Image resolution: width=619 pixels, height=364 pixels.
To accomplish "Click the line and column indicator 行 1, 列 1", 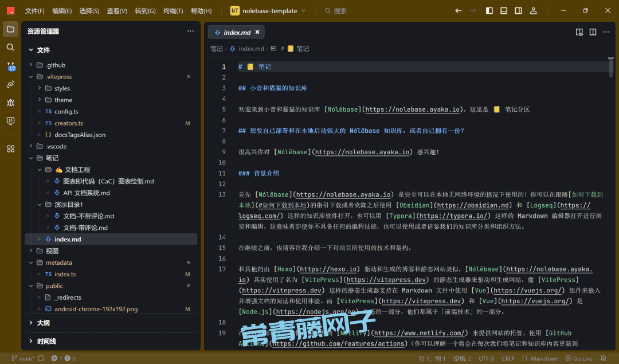I will click(x=432, y=358).
